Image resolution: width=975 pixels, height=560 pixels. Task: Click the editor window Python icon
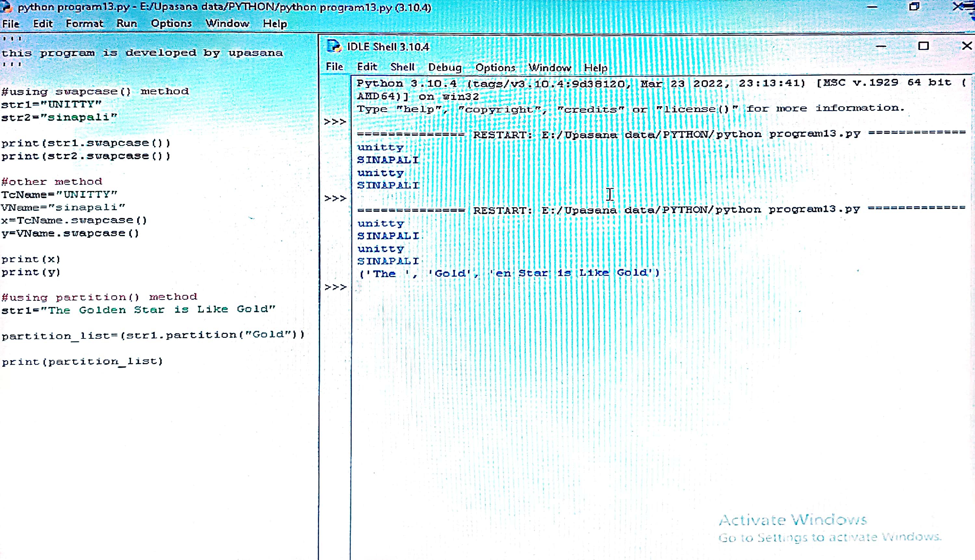[x=6, y=7]
